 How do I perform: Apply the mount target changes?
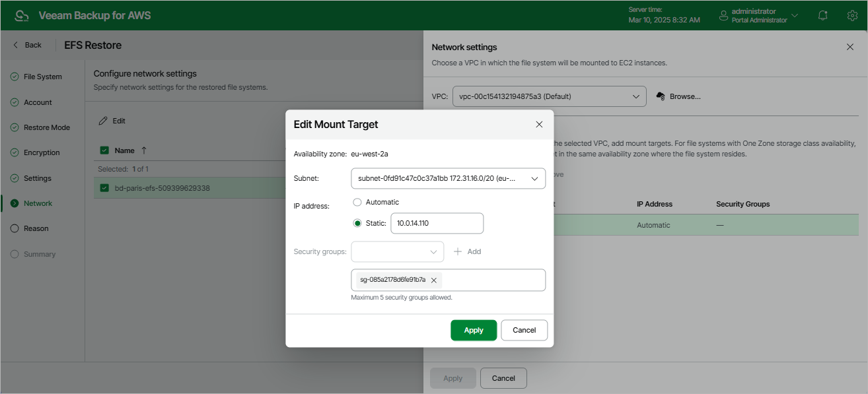point(474,330)
